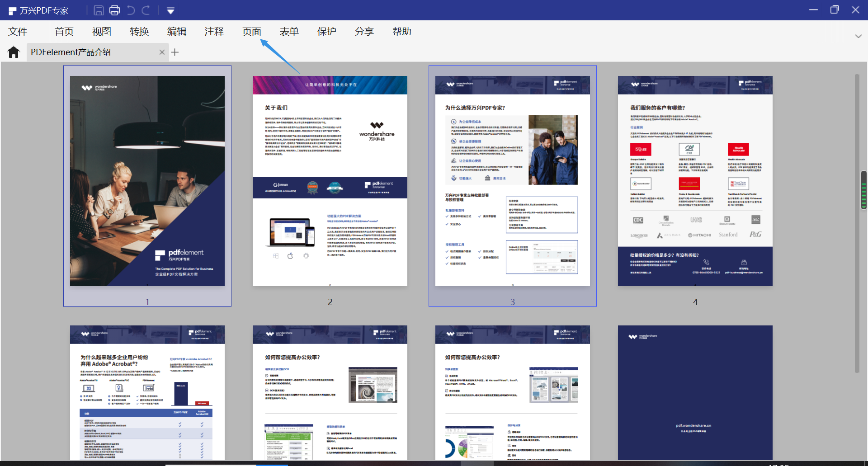Open the 页面 menu

pos(251,31)
